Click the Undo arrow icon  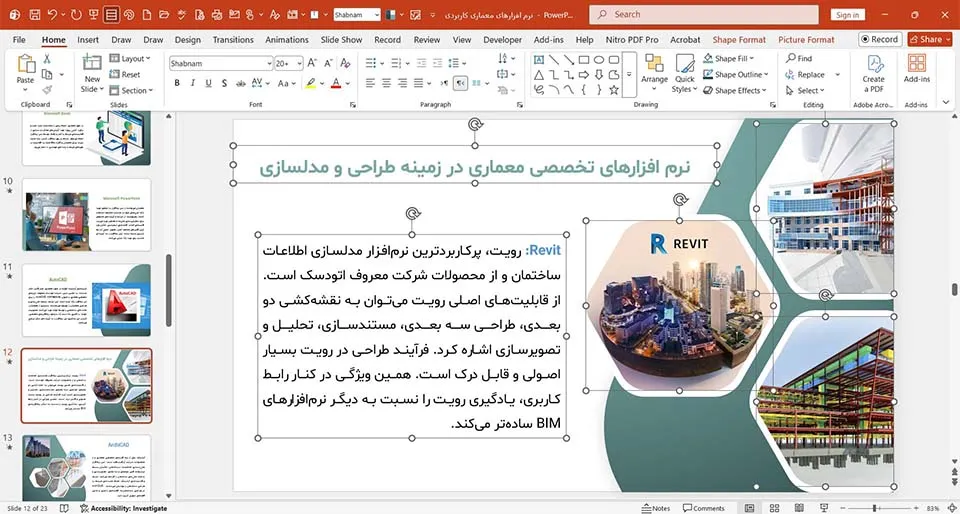click(x=53, y=14)
